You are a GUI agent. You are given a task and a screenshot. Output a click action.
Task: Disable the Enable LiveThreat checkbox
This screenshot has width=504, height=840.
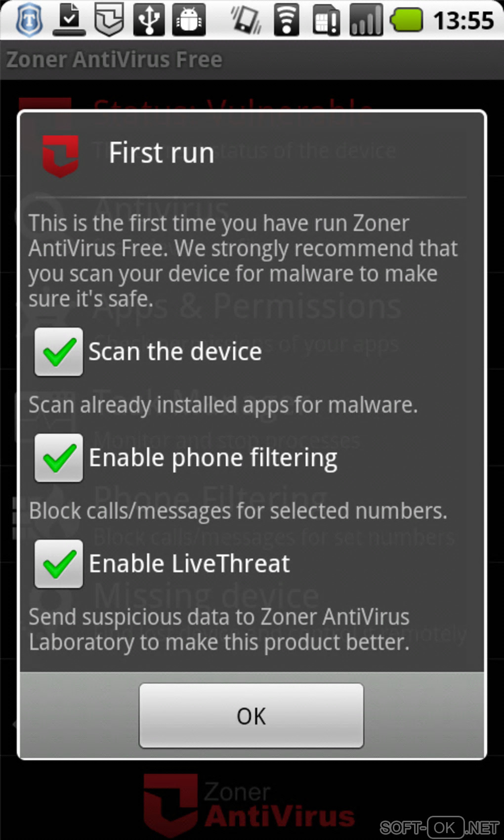[59, 564]
